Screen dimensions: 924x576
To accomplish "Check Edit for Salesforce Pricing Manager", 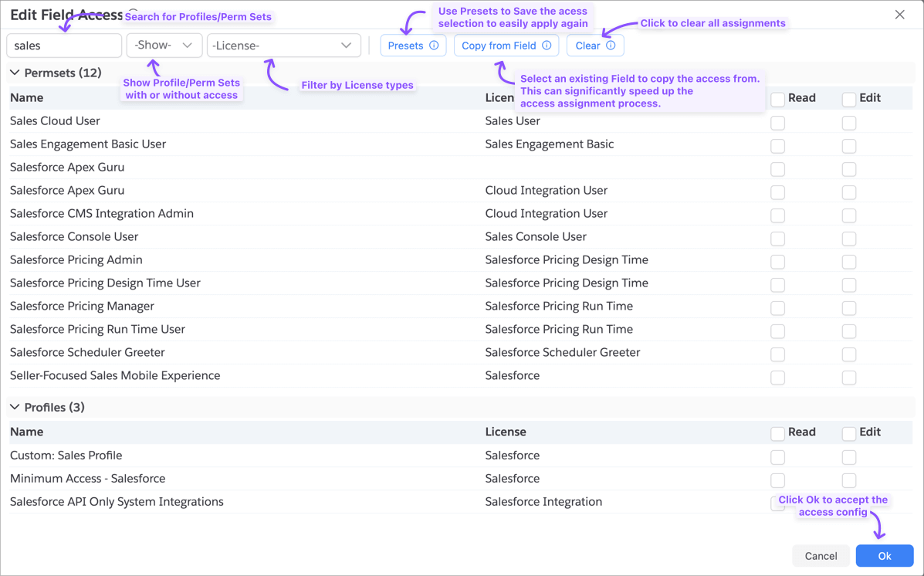I will coord(848,308).
